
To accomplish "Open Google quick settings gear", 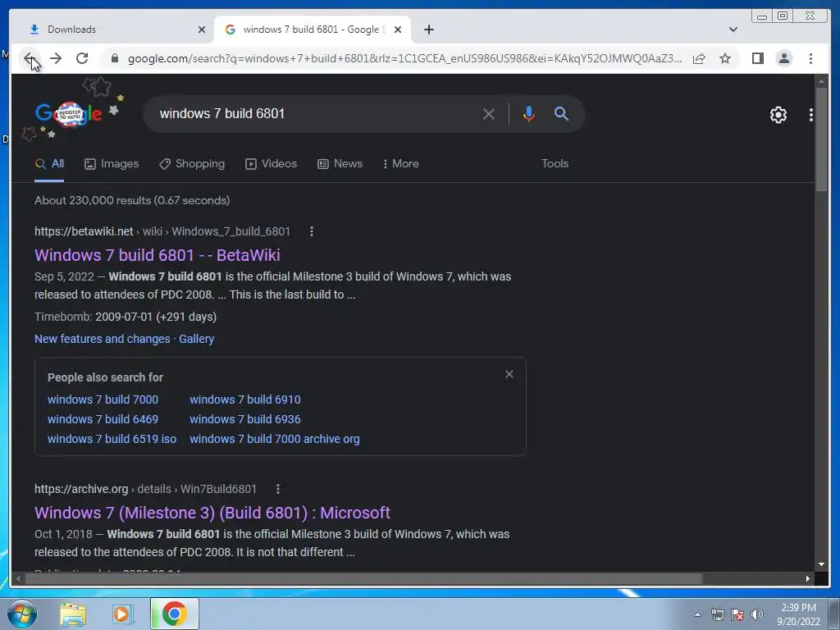I will (x=778, y=115).
